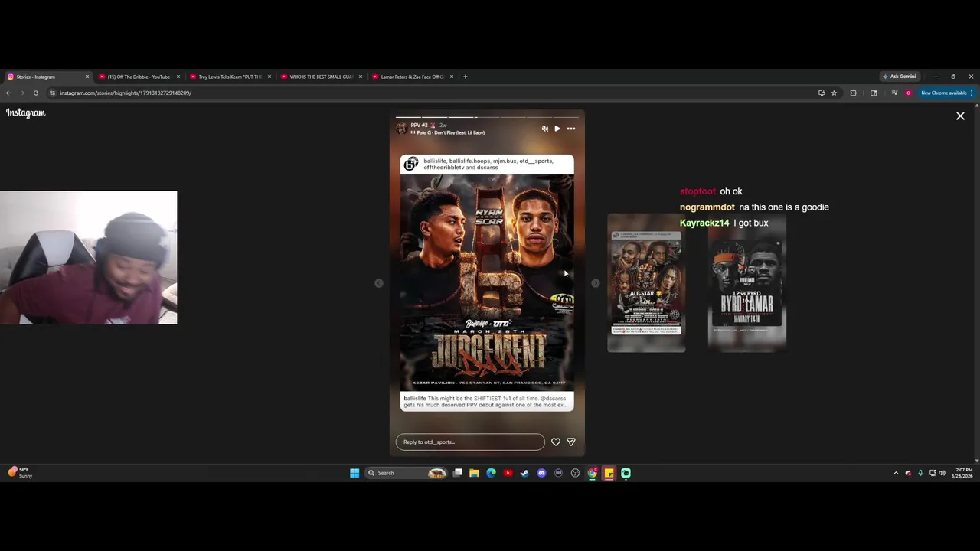This screenshot has height=551, width=980.
Task: Launch Microsoft Edge from the taskbar
Action: [491, 473]
